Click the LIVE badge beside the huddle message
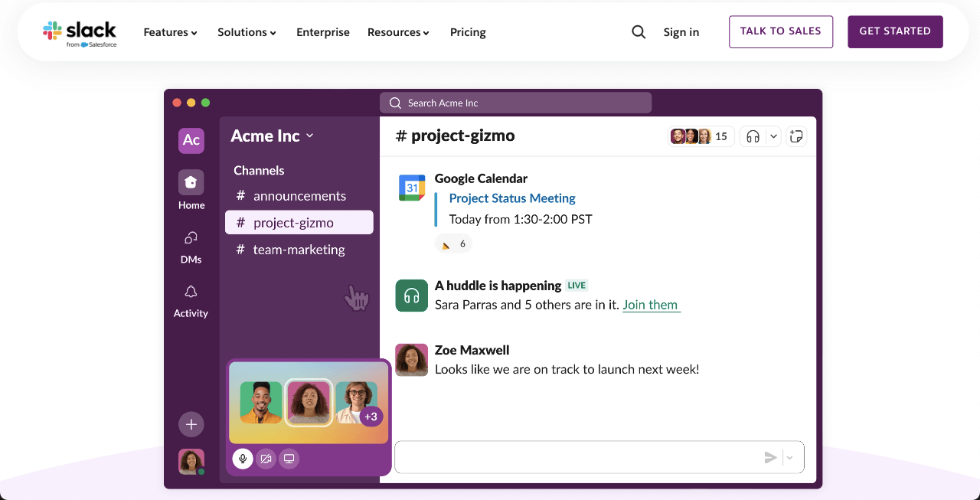Viewport: 980px width, 500px height. click(x=577, y=286)
